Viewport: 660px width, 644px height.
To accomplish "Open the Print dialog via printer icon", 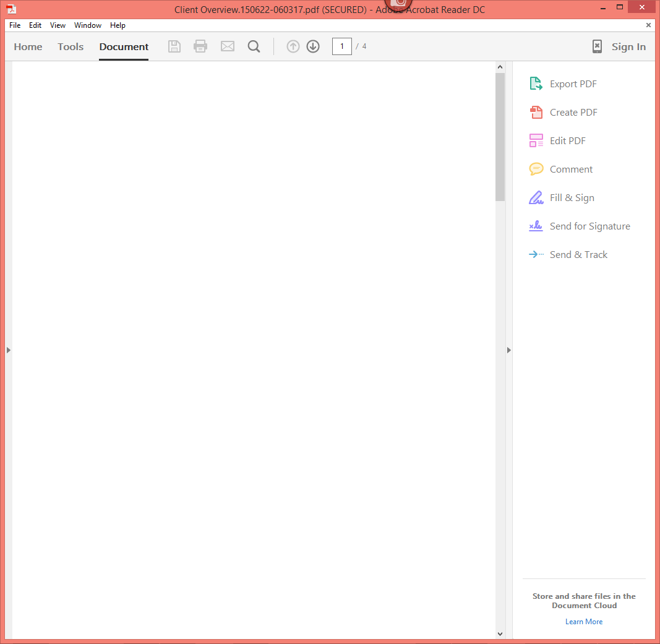I will 200,46.
